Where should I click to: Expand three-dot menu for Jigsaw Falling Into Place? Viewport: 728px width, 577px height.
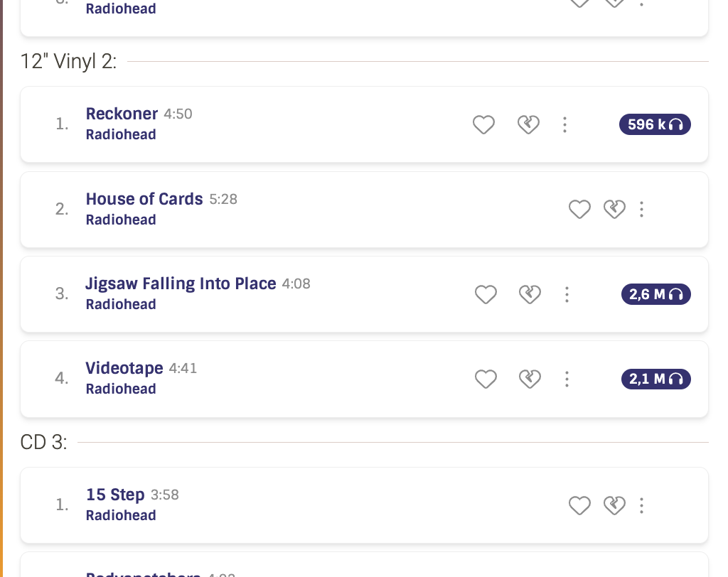(567, 294)
